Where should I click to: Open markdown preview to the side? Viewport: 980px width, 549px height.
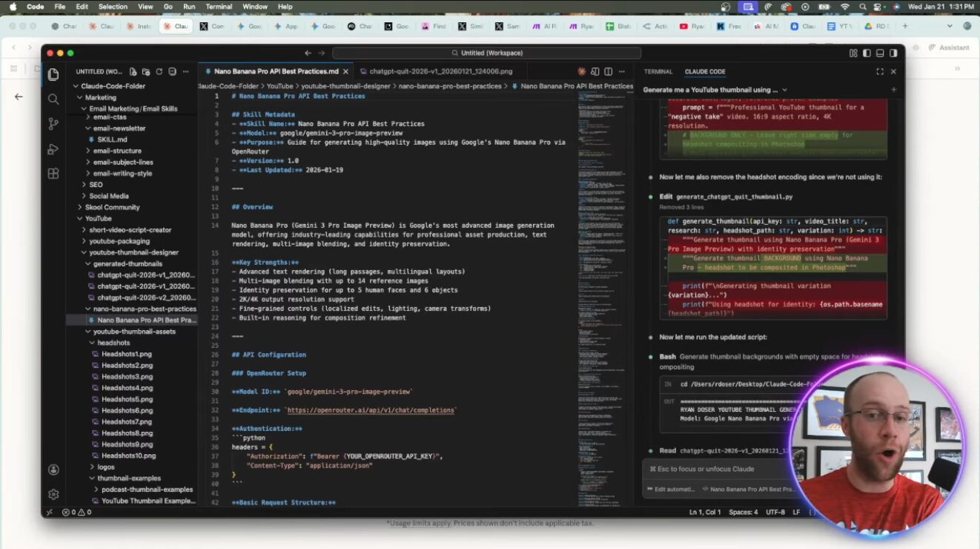[595, 72]
